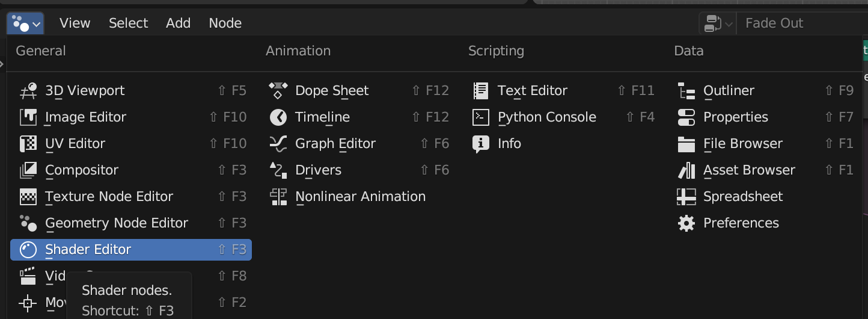This screenshot has height=319, width=868.
Task: Open Compositor via its icon
Action: [28, 170]
